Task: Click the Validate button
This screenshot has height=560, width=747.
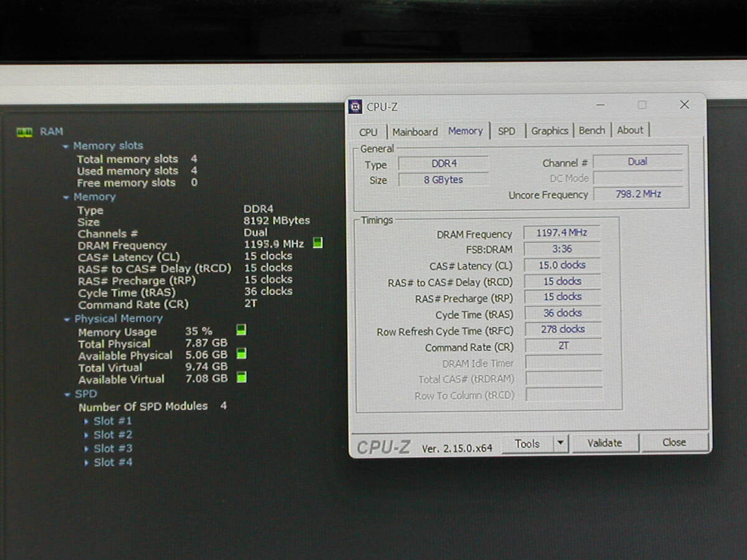Action: pos(604,443)
